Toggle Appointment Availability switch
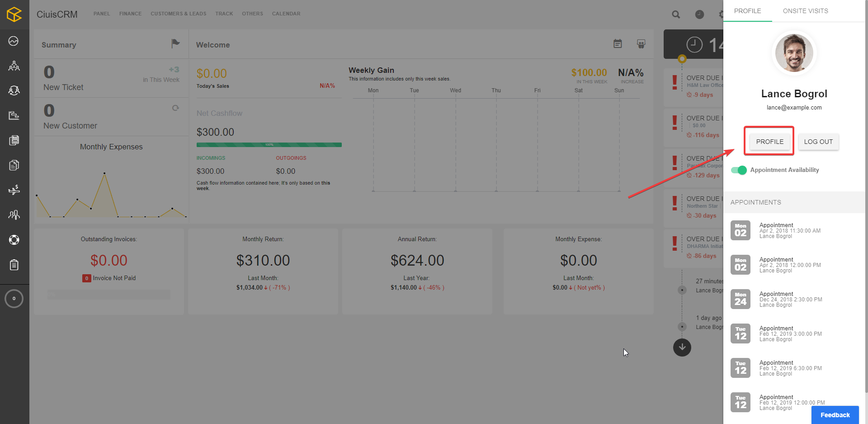 point(739,170)
